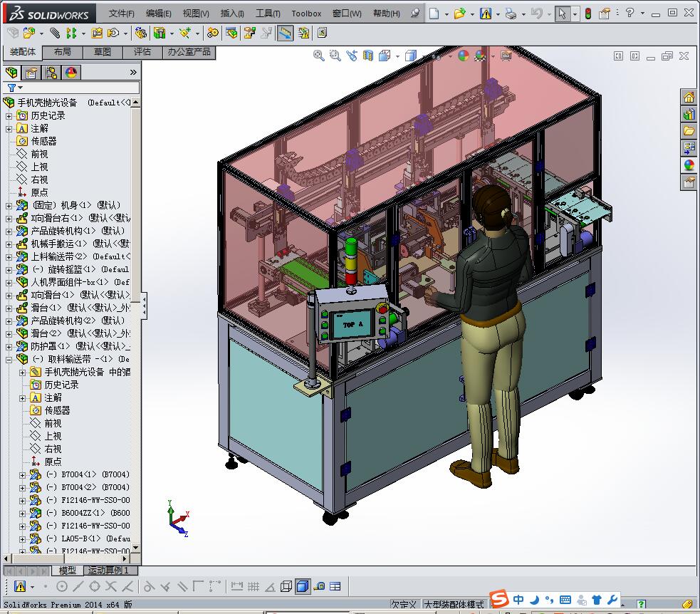Select the Mate paperclip tool
700x614 pixels.
point(54,33)
